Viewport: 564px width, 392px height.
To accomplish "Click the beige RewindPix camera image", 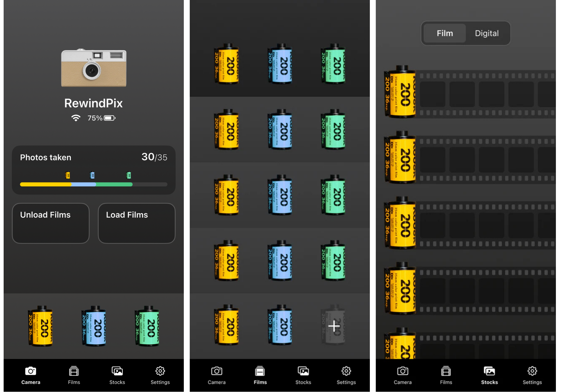I will 94,68.
